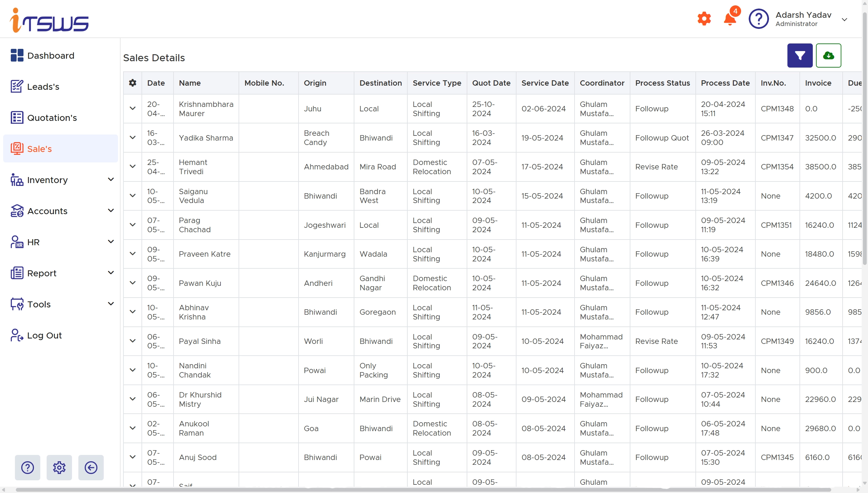Viewport: 868px width, 493px height.
Task: Go to Dashboard
Action: click(x=50, y=56)
